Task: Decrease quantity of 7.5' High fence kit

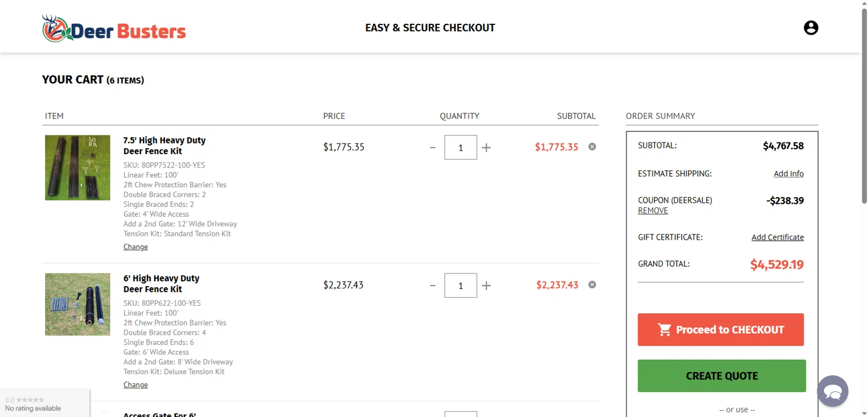Action: (432, 148)
